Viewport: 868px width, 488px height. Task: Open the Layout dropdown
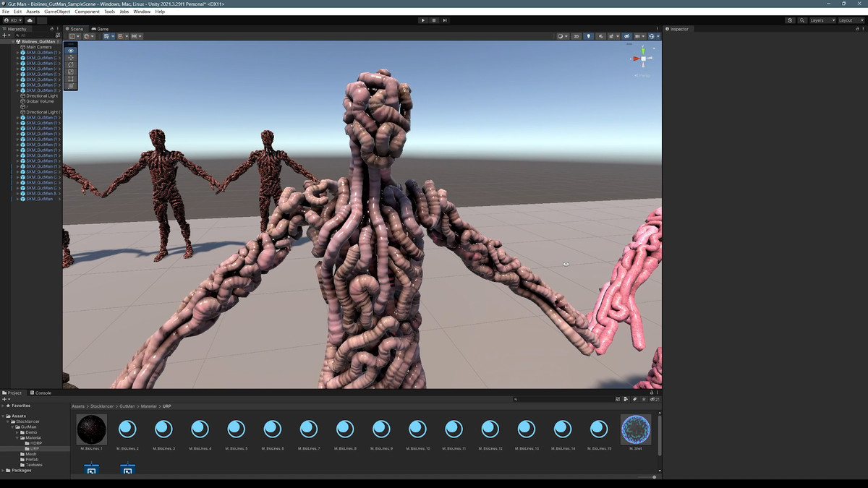(849, 20)
